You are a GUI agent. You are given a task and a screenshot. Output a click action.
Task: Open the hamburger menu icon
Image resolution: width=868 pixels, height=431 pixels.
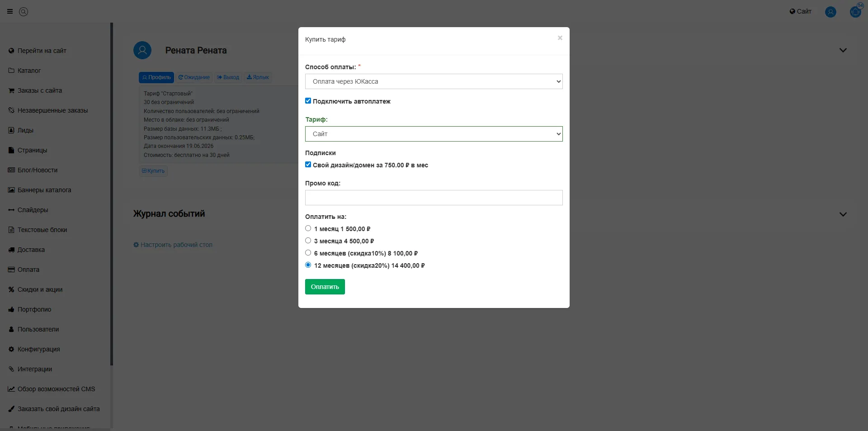point(10,12)
